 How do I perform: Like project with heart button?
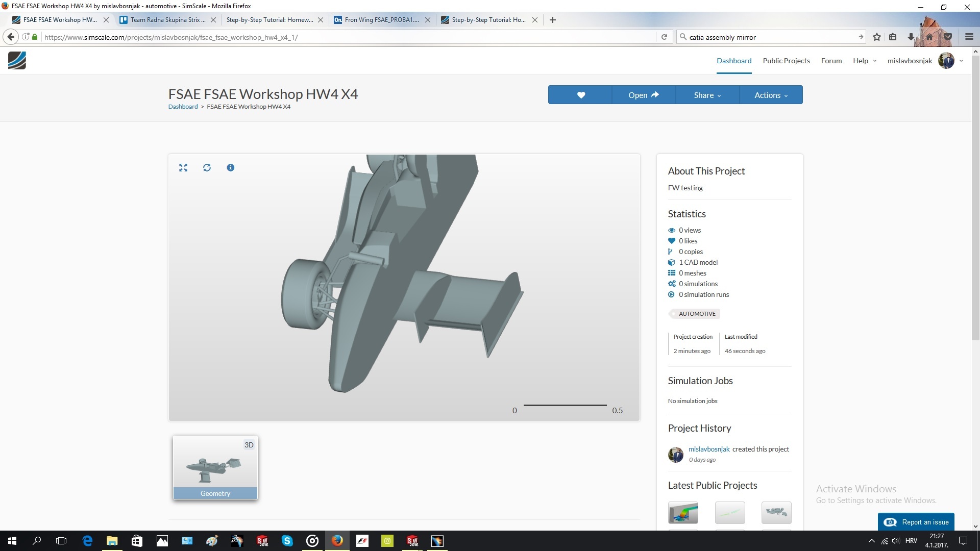click(580, 95)
